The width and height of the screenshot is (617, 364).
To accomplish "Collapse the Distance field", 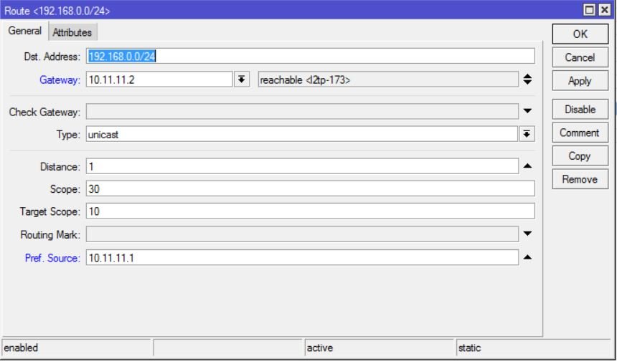I will (x=527, y=166).
